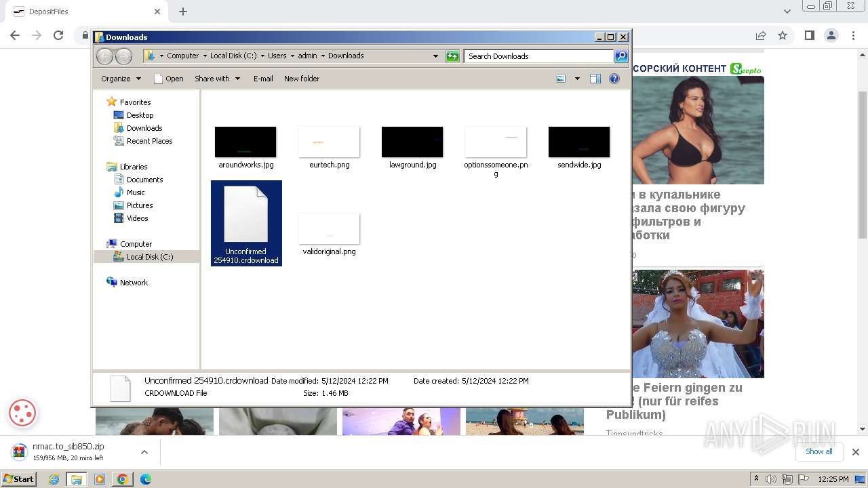Click the E-mail toolbar button

(x=263, y=79)
